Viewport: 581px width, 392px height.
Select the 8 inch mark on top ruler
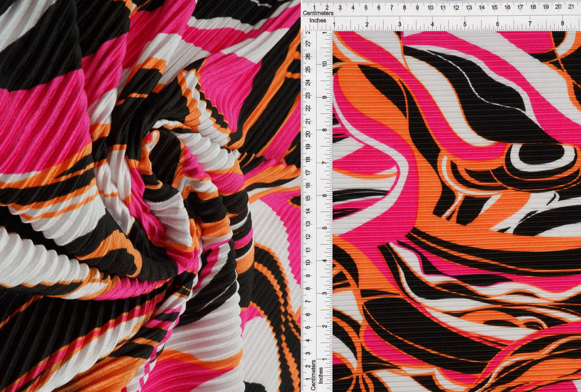click(x=563, y=23)
